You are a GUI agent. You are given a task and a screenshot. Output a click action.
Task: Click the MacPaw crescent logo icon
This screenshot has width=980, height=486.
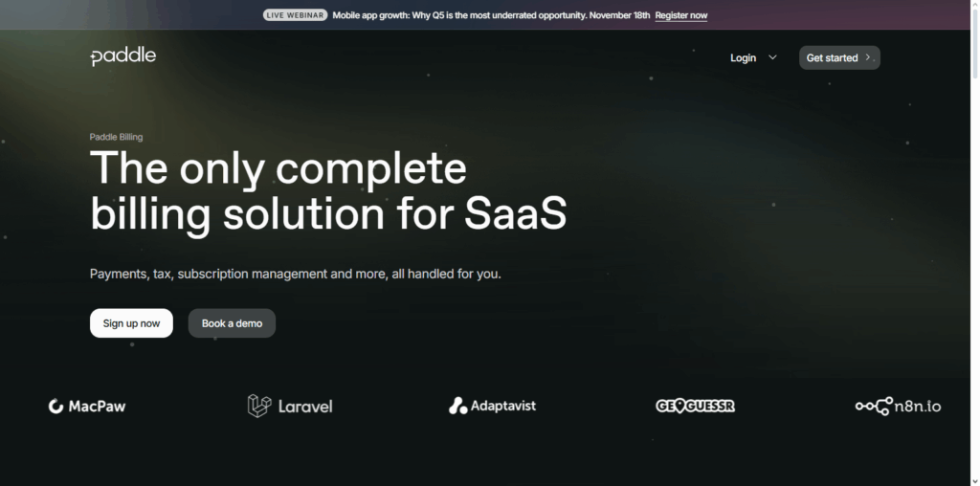[x=56, y=407]
